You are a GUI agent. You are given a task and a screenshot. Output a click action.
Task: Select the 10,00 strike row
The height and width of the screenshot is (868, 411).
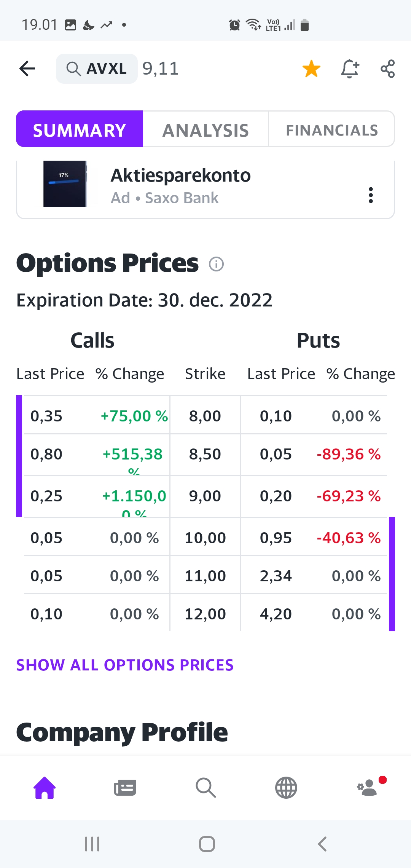point(205,538)
